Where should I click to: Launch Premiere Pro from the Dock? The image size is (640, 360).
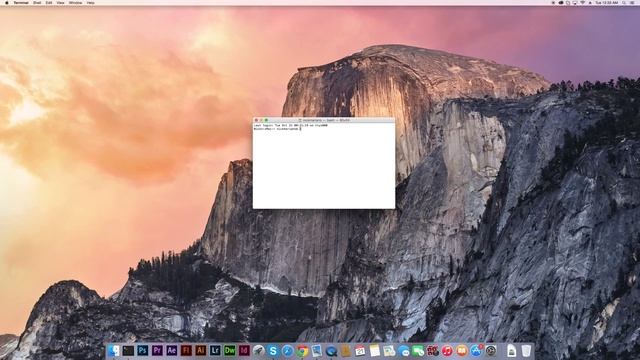(157, 350)
